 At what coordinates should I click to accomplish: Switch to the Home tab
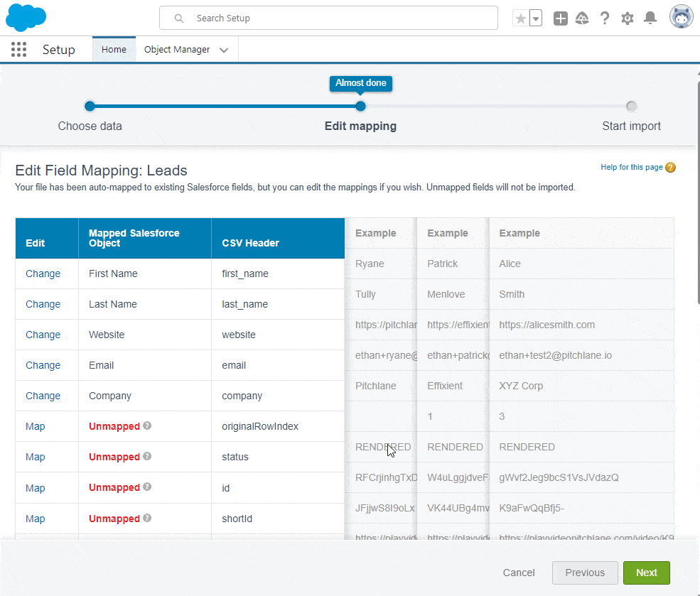pyautogui.click(x=114, y=50)
